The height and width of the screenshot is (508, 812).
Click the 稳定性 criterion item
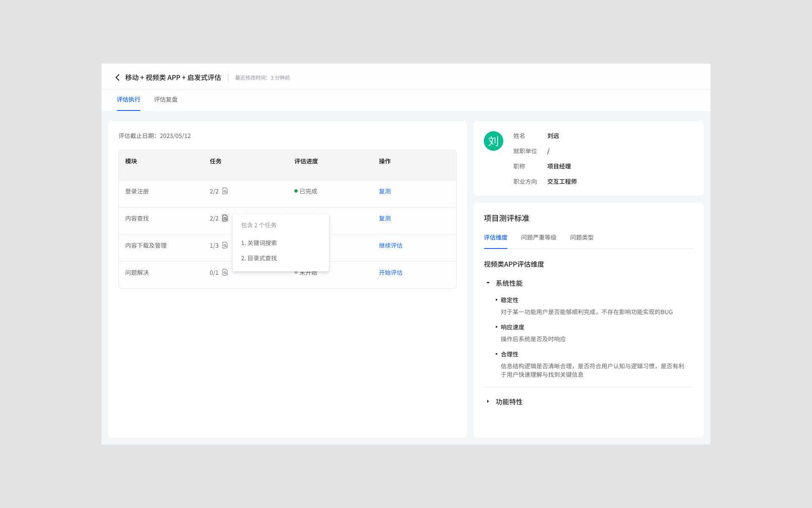[x=509, y=300]
